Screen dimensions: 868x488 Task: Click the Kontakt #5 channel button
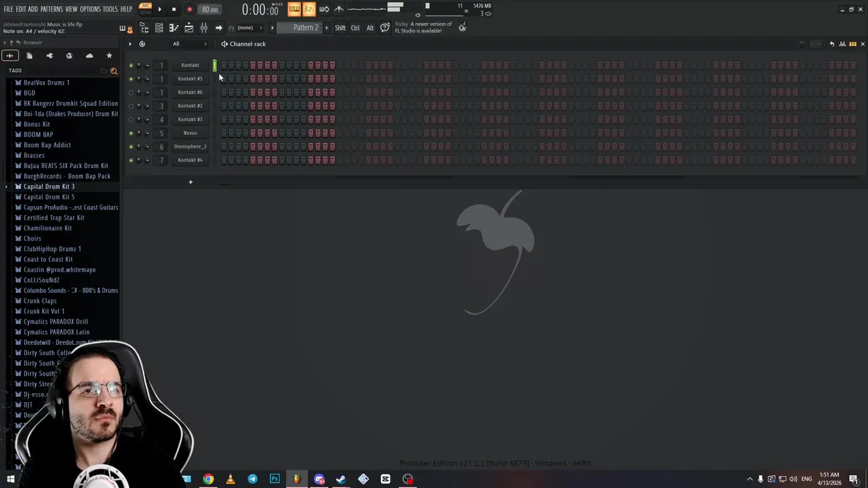tap(190, 79)
